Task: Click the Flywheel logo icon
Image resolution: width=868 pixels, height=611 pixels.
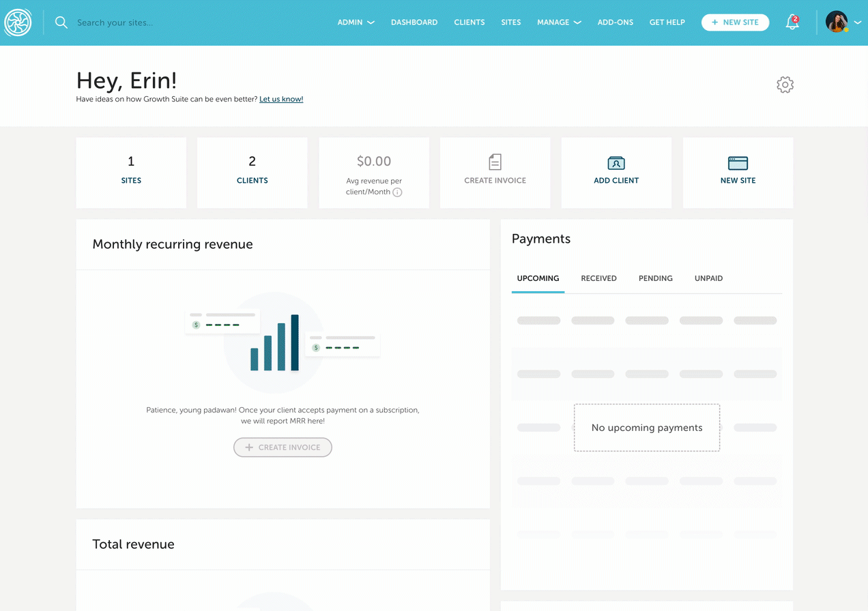Action: coord(18,23)
